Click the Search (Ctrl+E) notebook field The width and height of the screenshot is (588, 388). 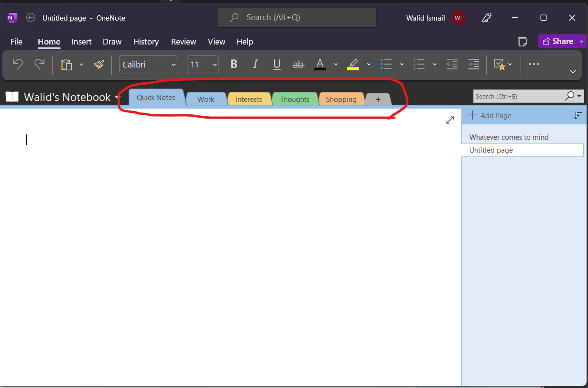518,96
